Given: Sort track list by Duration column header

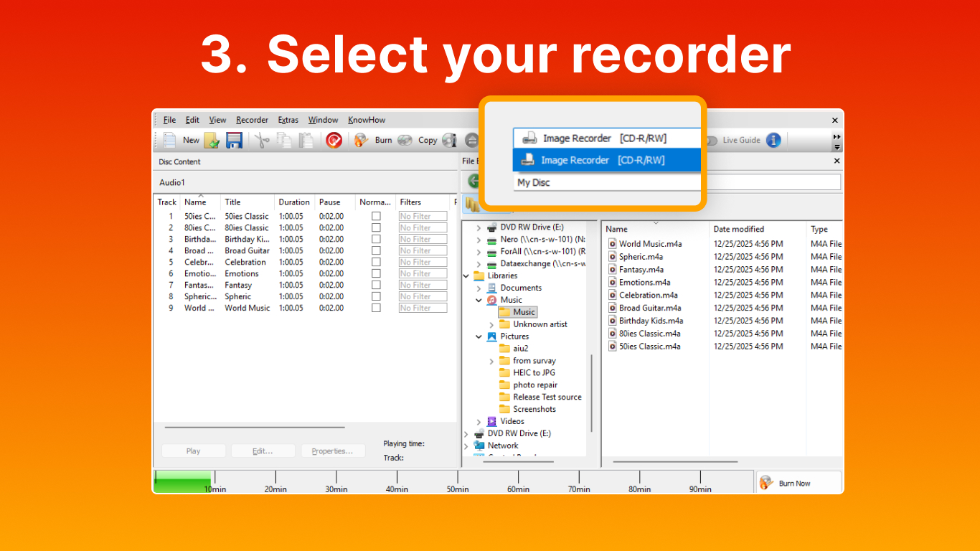Looking at the screenshot, I should (x=294, y=202).
